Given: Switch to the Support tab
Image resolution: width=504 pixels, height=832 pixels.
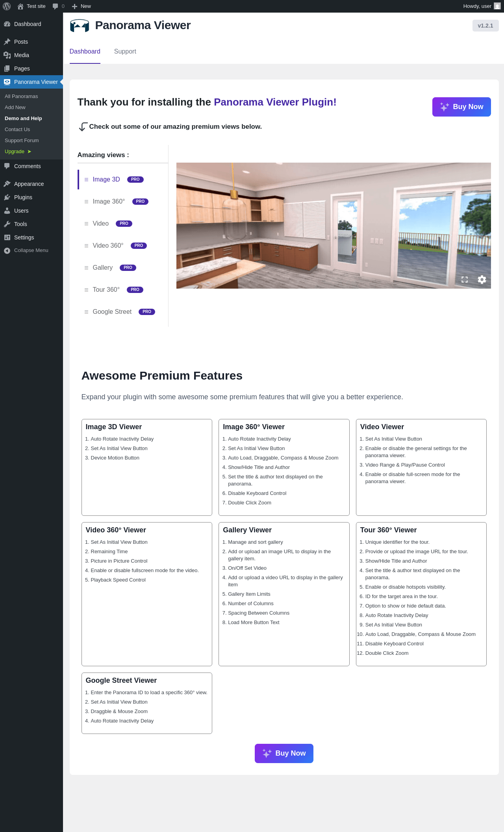Looking at the screenshot, I should click(x=125, y=52).
